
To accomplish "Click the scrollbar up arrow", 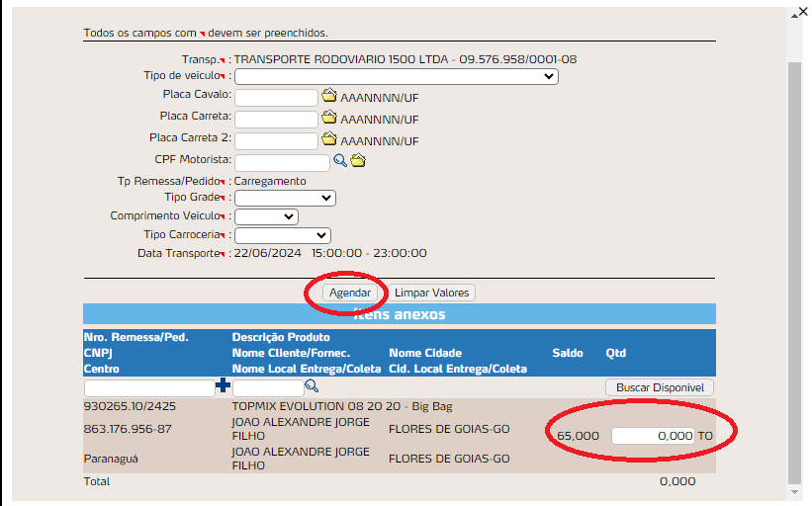I will click(x=794, y=16).
